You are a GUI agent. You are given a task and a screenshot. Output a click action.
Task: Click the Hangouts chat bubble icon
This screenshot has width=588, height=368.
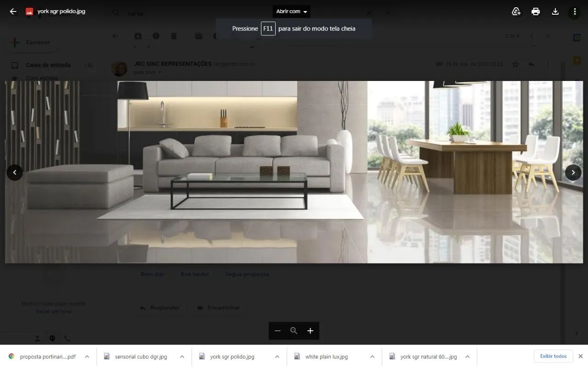52,338
